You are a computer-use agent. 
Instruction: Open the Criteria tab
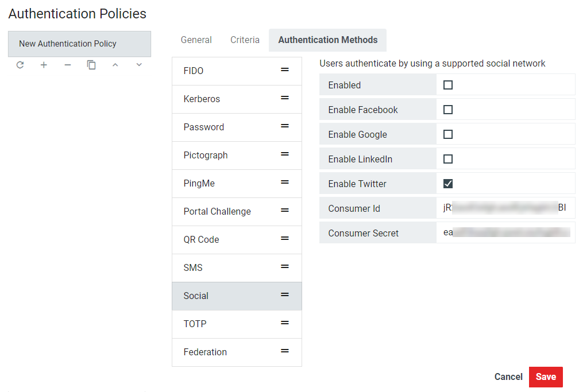(x=245, y=40)
